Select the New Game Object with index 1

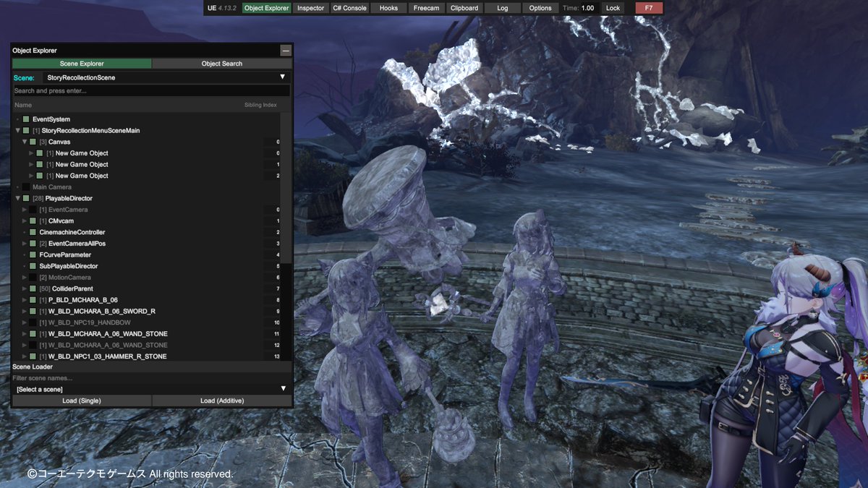(82, 165)
